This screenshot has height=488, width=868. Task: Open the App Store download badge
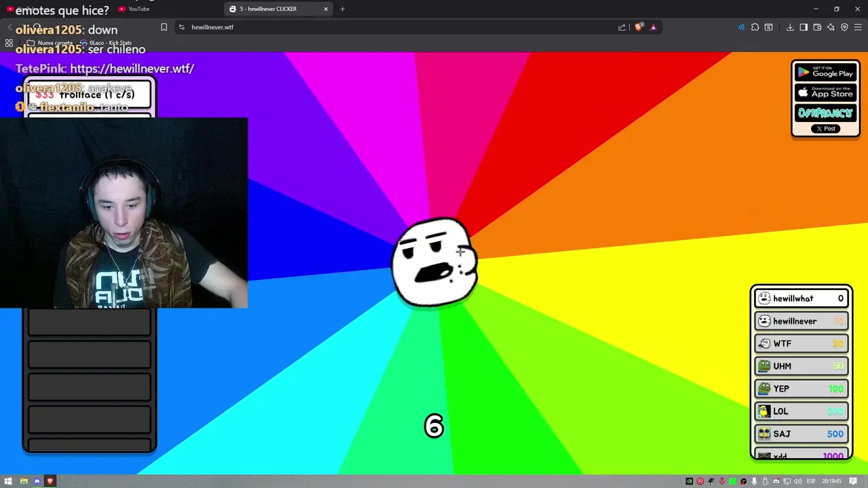tap(825, 93)
